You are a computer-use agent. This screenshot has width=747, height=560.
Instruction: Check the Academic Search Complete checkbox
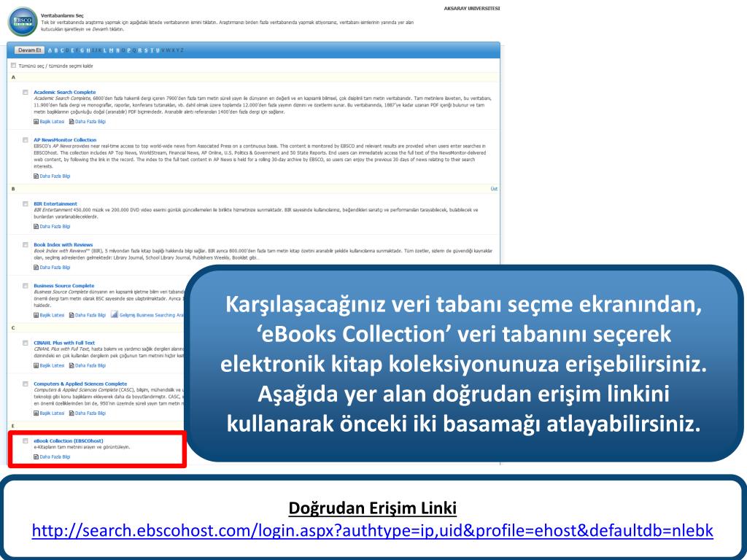26,93
